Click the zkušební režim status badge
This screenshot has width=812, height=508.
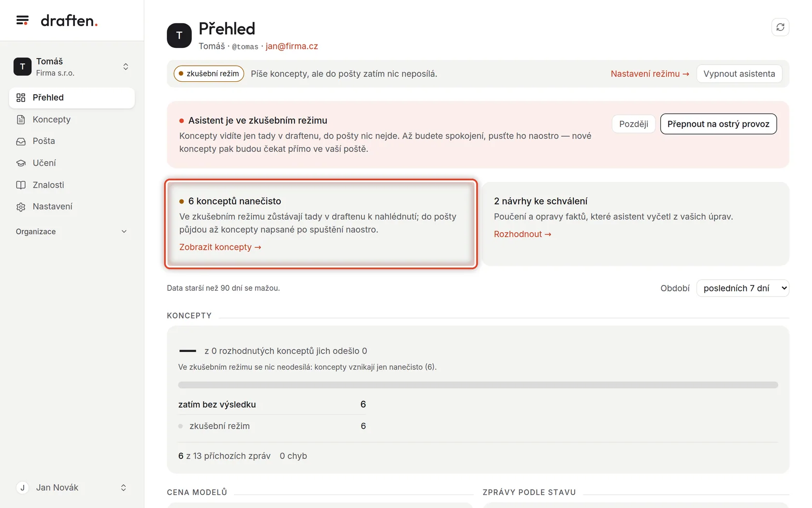click(209, 74)
